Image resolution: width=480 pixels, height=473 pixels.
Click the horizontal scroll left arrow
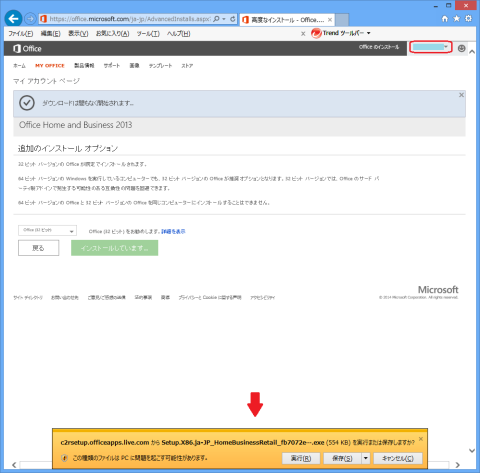click(14, 465)
